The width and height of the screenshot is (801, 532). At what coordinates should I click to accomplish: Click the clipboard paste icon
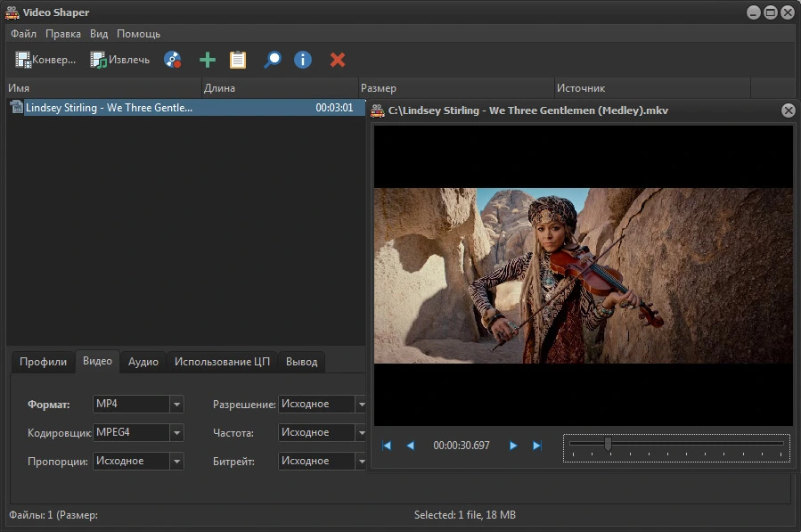click(x=238, y=60)
